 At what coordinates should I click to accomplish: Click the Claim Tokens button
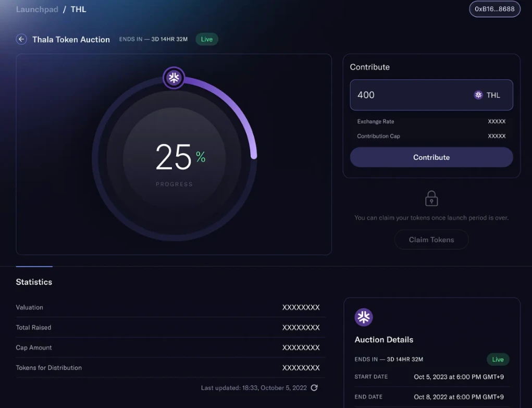(431, 240)
